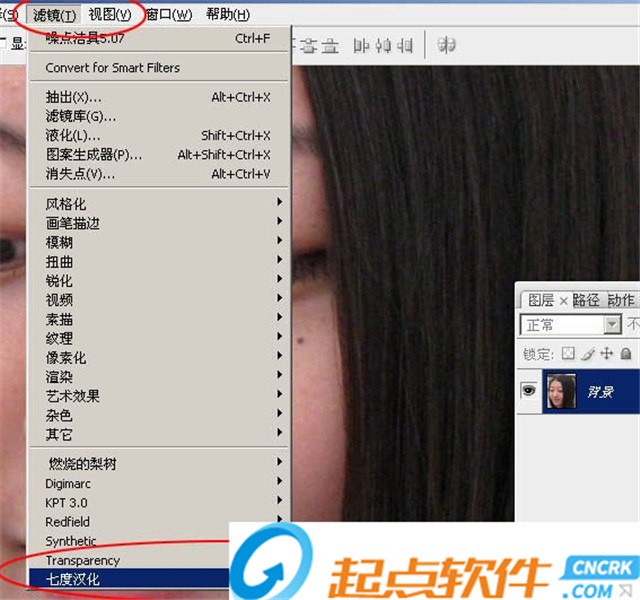Expand the 其它 other submenu

pos(159,434)
